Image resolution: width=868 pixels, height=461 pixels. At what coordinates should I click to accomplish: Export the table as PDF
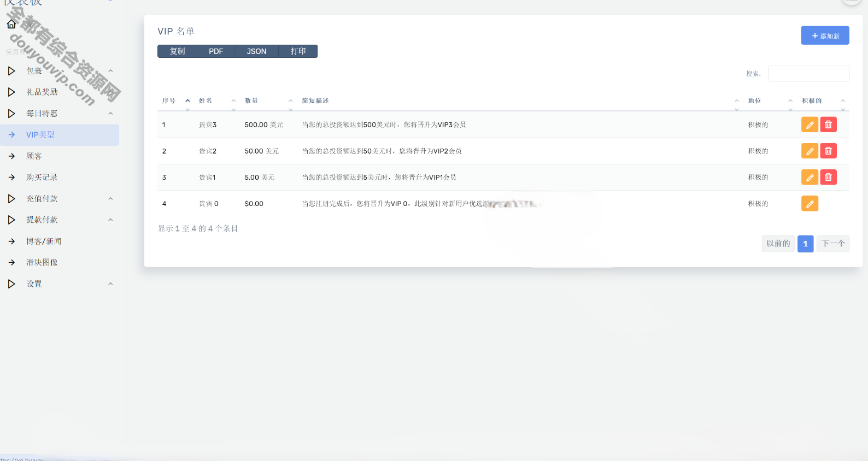pyautogui.click(x=216, y=51)
